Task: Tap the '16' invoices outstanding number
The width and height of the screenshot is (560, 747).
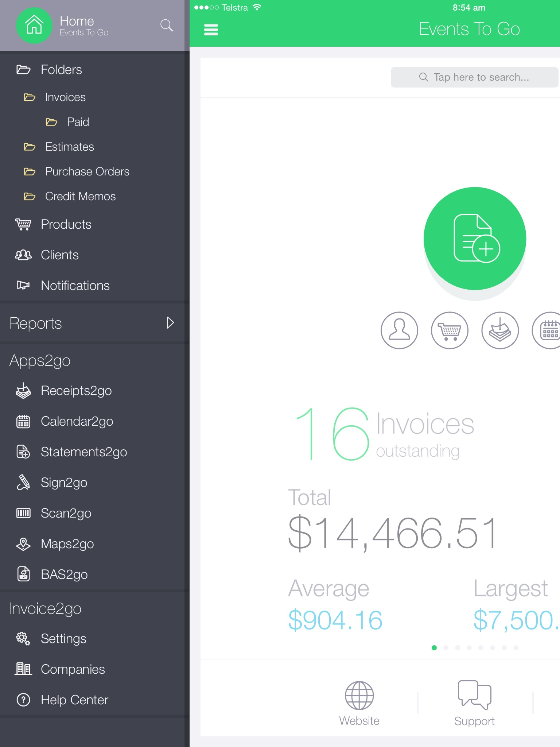Action: (x=332, y=434)
